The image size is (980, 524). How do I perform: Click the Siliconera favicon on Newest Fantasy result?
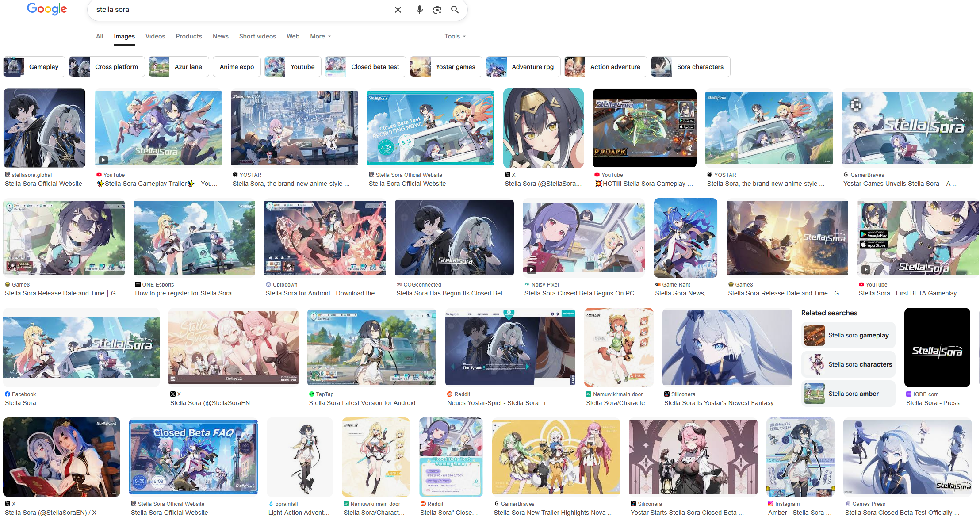tap(667, 394)
